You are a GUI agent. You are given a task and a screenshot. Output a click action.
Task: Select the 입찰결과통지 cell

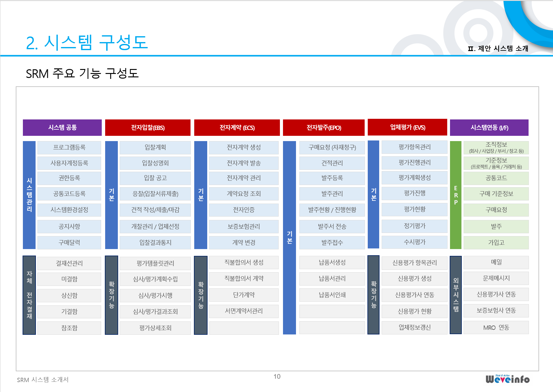tap(155, 243)
